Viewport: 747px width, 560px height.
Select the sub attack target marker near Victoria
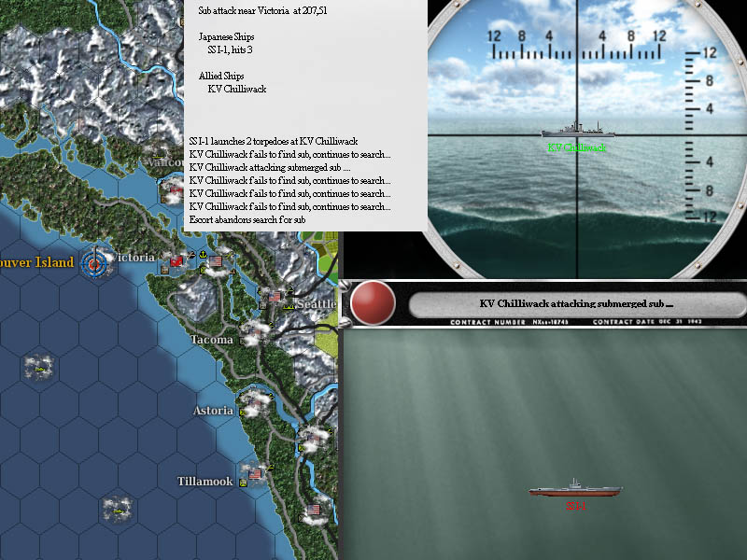[x=95, y=262]
